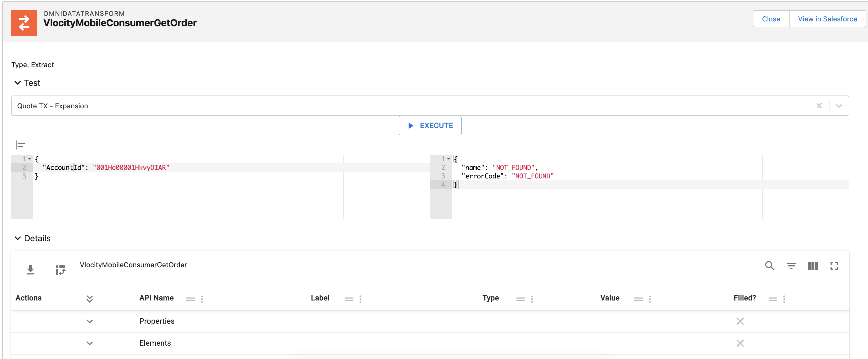The height and width of the screenshot is (359, 868).
Task: Collapse the Test section
Action: [x=17, y=83]
